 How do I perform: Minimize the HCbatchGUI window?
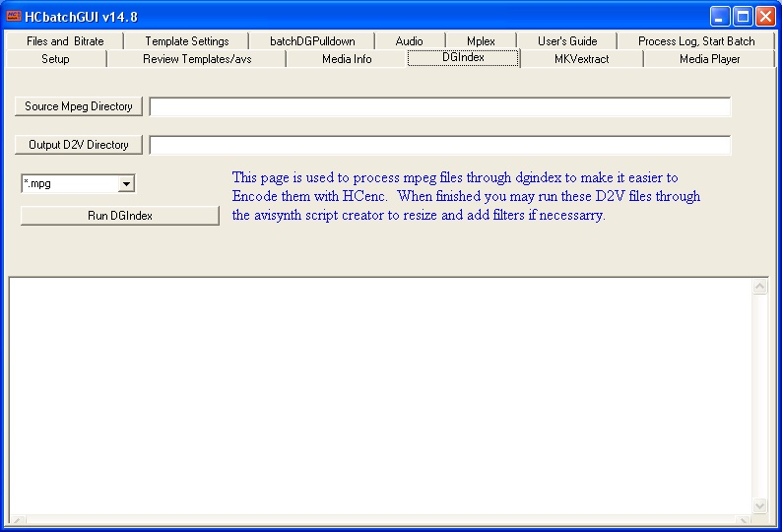click(x=719, y=17)
